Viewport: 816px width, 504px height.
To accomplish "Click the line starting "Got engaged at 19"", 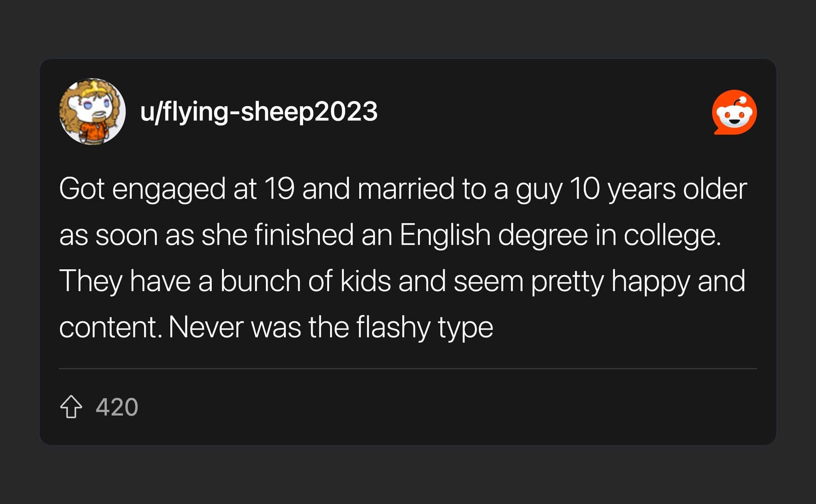I will [x=403, y=189].
